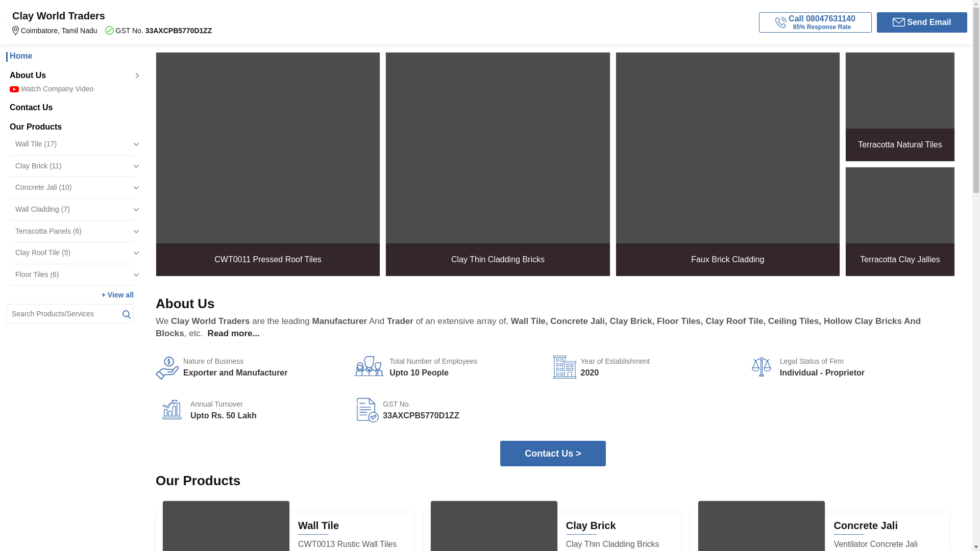Click Concrete Jali card product image
Screen dimensions: 980x551
click(762, 526)
